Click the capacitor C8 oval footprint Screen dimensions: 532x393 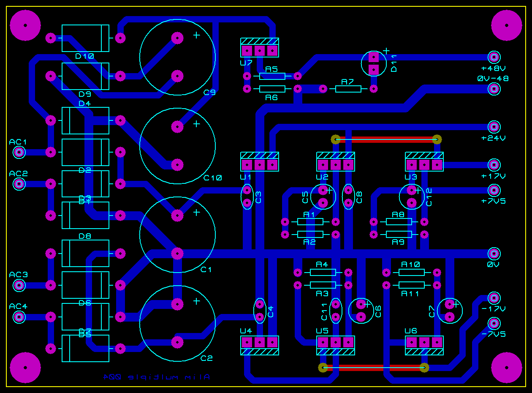tap(348, 196)
